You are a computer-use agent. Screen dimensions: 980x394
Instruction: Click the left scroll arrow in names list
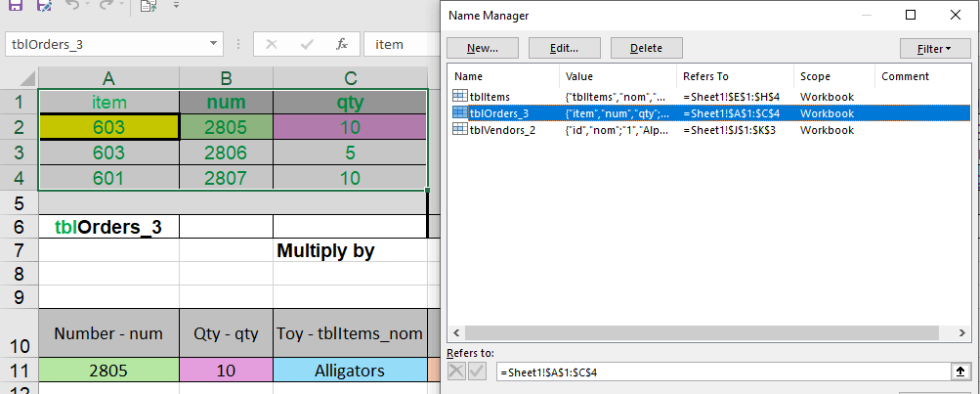(456, 333)
